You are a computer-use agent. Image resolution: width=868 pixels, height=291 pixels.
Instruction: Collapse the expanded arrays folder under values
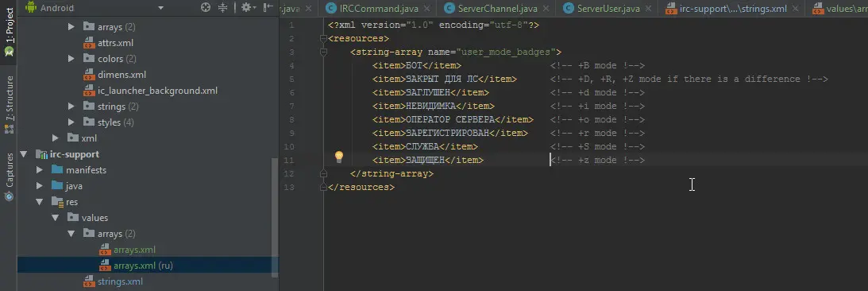point(71,233)
